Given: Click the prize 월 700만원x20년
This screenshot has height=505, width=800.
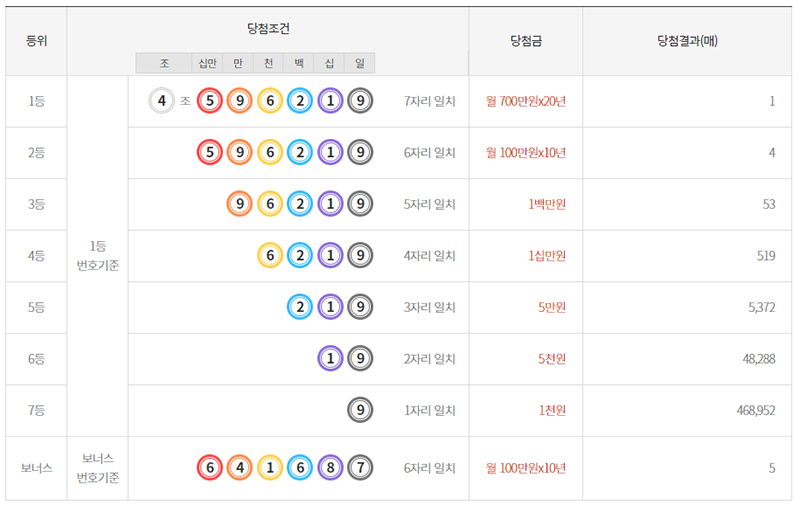Looking at the screenshot, I should 526,101.
